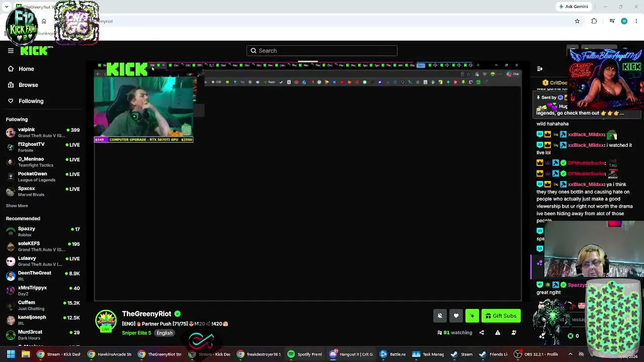This screenshot has height=362, width=644.
Task: Open Spotify Premium from the taskbar
Action: (x=305, y=354)
